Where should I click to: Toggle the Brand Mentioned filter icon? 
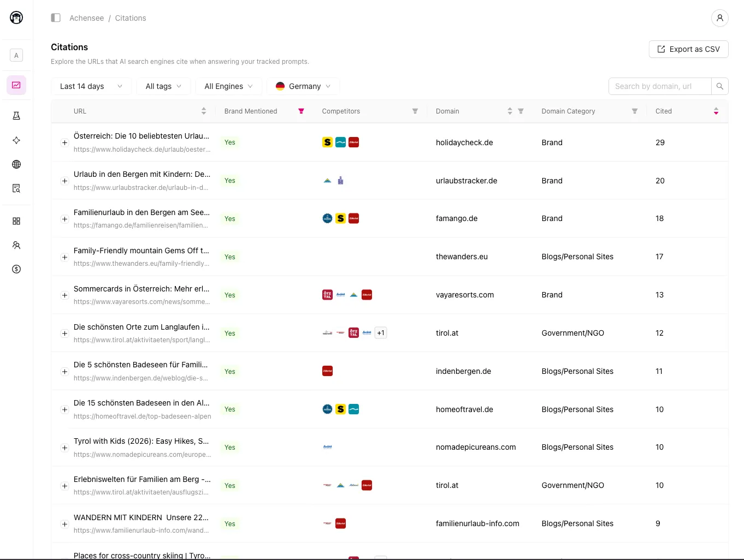point(301,111)
